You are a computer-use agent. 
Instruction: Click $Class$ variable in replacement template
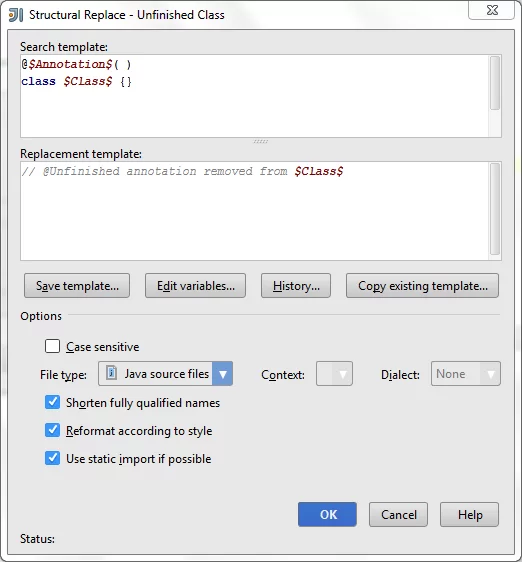[x=319, y=171]
